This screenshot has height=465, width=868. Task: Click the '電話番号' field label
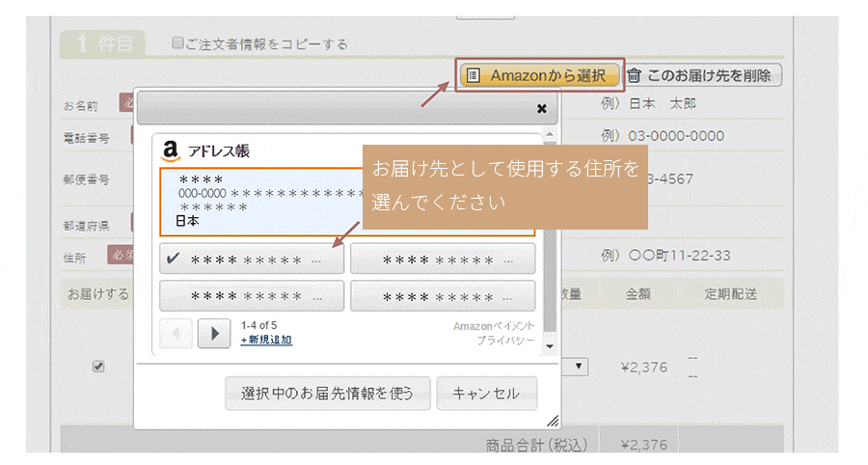tap(86, 138)
